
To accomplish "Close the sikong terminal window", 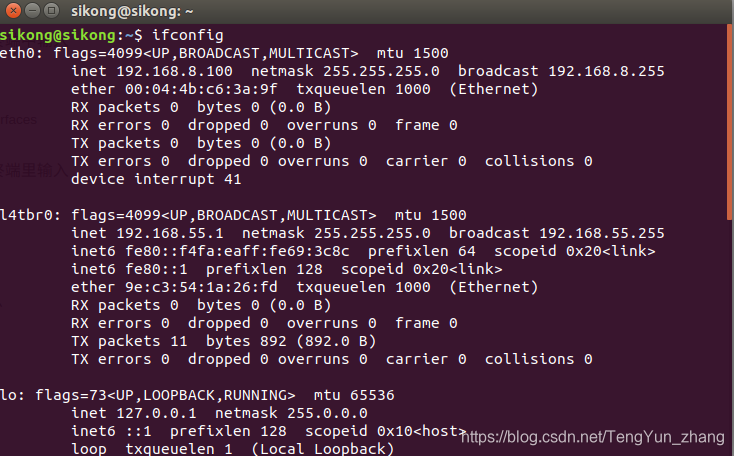I will [13, 10].
